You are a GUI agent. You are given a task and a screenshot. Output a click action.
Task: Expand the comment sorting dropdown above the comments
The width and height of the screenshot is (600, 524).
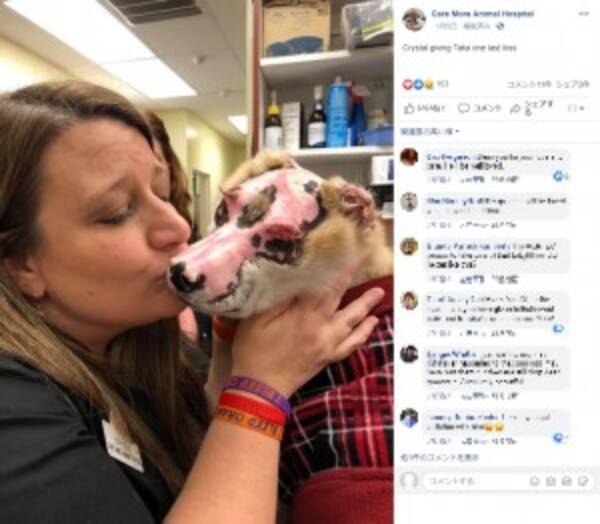coord(430,132)
